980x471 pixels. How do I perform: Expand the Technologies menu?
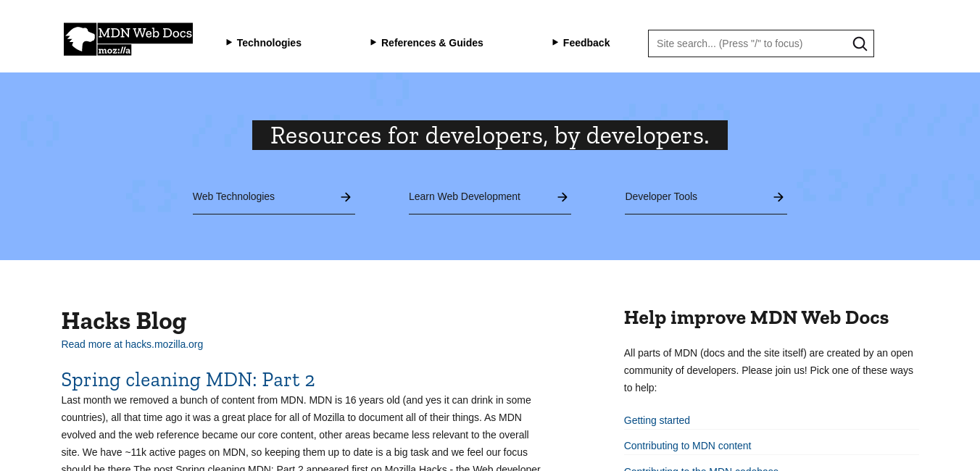pos(264,43)
